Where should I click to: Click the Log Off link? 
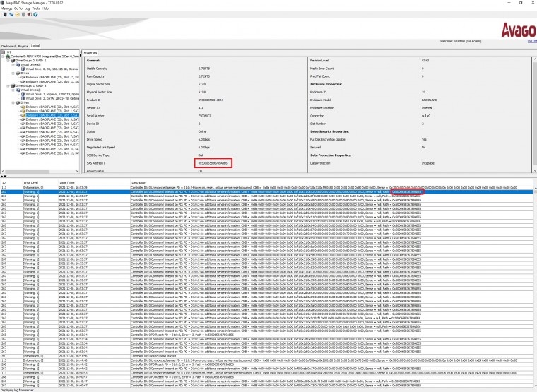click(x=532, y=41)
